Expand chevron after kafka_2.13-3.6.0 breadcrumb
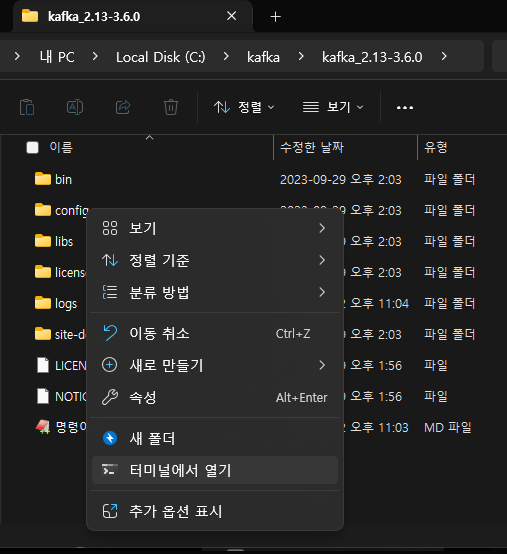 click(x=444, y=56)
